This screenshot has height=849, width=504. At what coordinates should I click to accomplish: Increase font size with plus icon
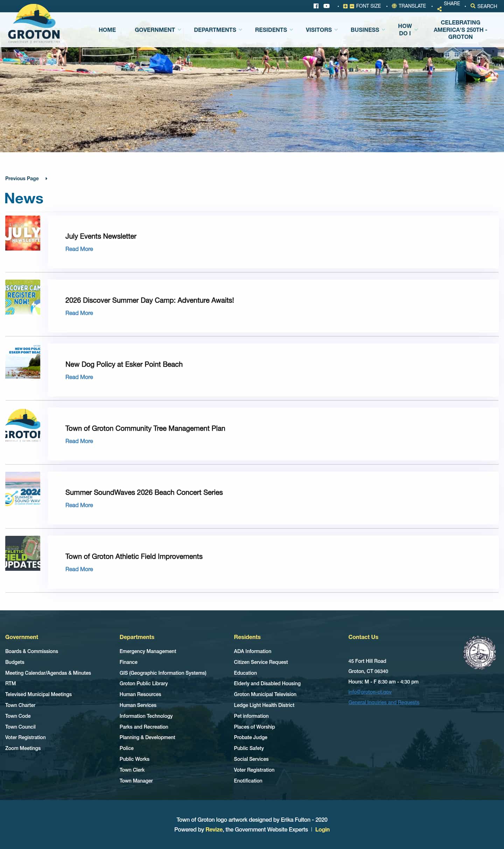[x=345, y=6]
